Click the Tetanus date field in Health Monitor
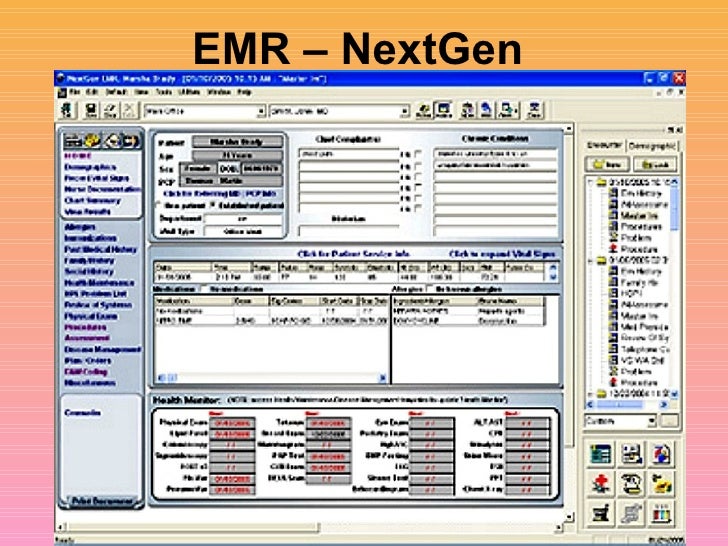Viewport: 728px width, 546px height. [328, 423]
